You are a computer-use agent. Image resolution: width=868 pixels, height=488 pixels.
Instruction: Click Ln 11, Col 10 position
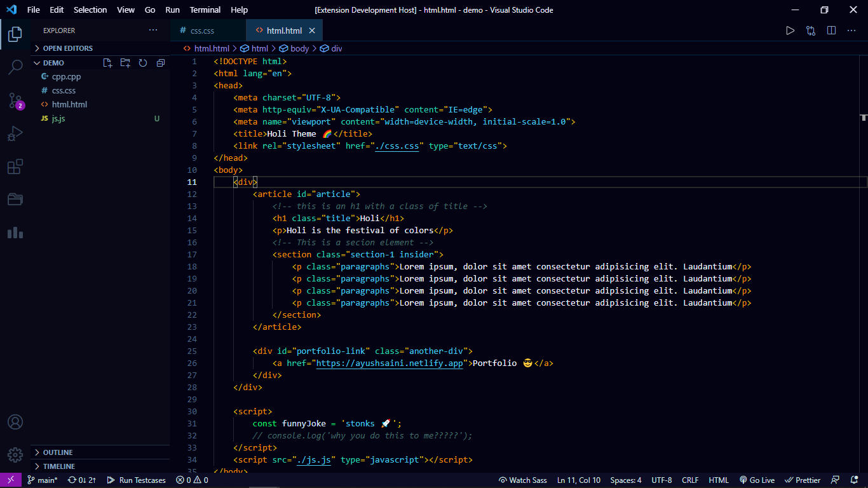[x=579, y=480]
